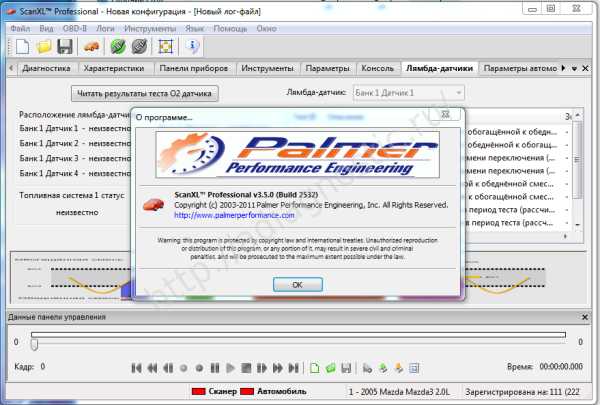Image resolution: width=600 pixels, height=405 pixels.
Task: Open log with green folder icon
Action: 330,368
